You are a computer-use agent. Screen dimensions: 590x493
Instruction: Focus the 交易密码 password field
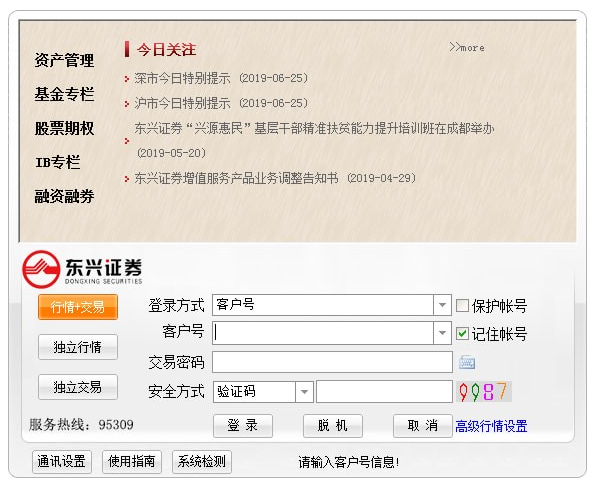point(332,362)
